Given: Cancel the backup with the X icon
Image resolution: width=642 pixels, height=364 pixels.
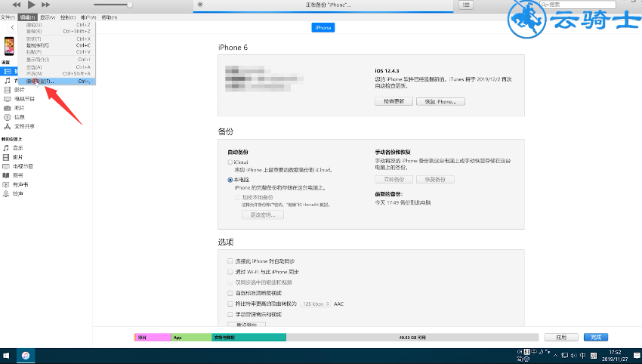Looking at the screenshot, I should click(200, 5).
